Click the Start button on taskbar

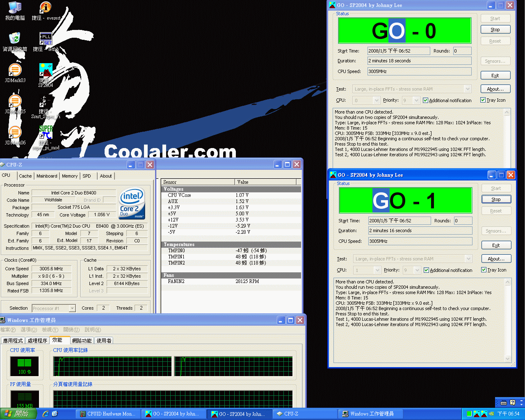18,414
